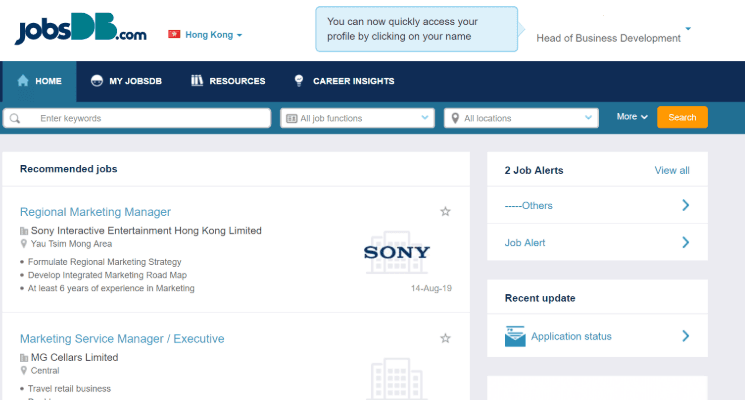
Task: Click the books icon beside Resources
Action: (197, 81)
